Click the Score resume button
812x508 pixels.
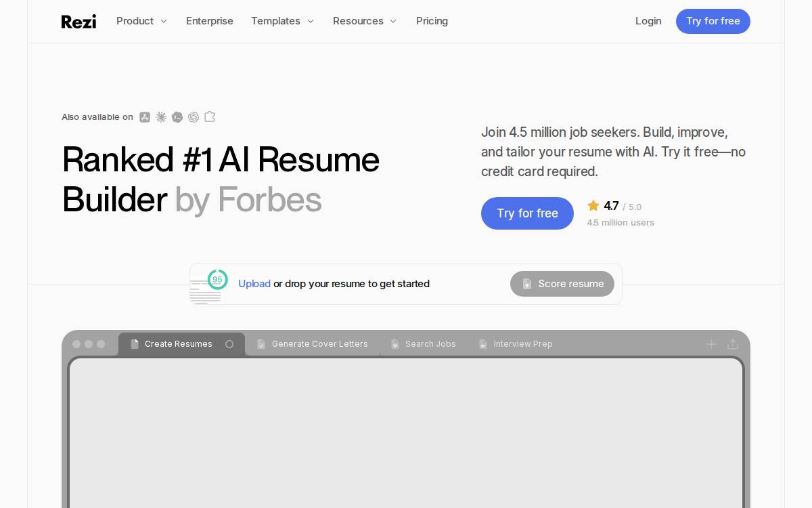[x=562, y=284]
